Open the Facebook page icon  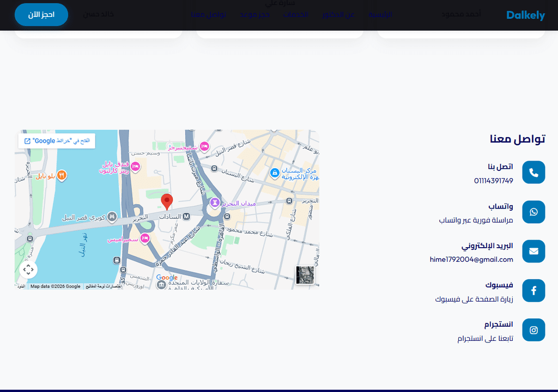point(533,291)
